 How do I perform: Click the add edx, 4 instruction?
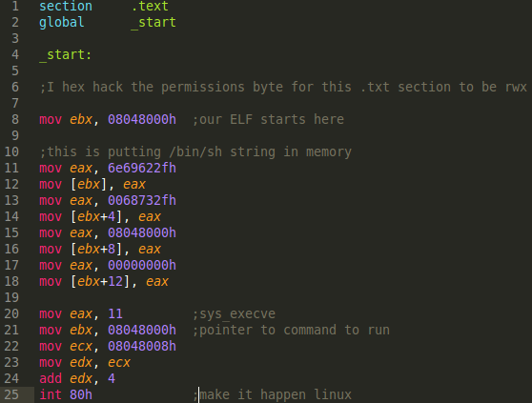[x=77, y=378]
